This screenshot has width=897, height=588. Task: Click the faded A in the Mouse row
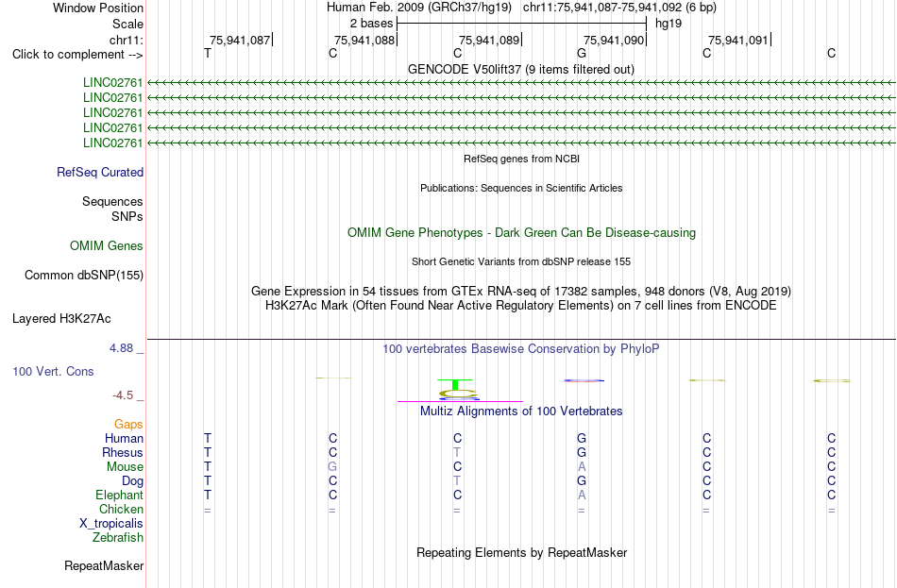coord(582,467)
